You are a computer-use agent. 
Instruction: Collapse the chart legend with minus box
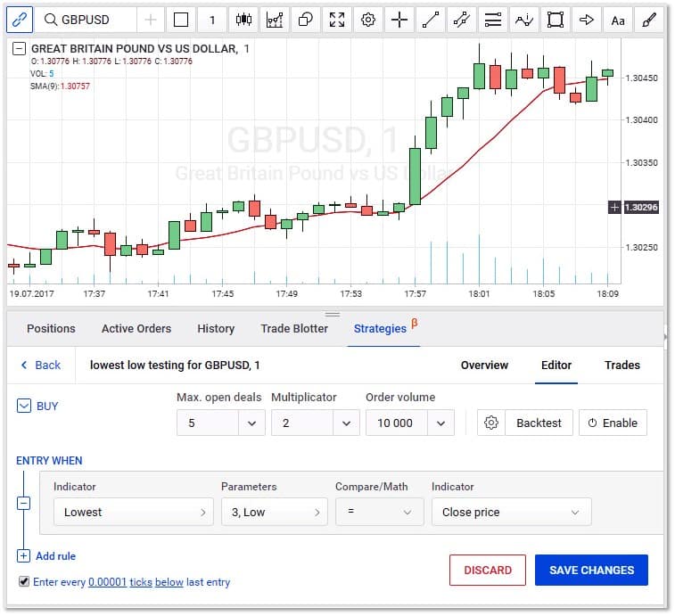(19, 49)
